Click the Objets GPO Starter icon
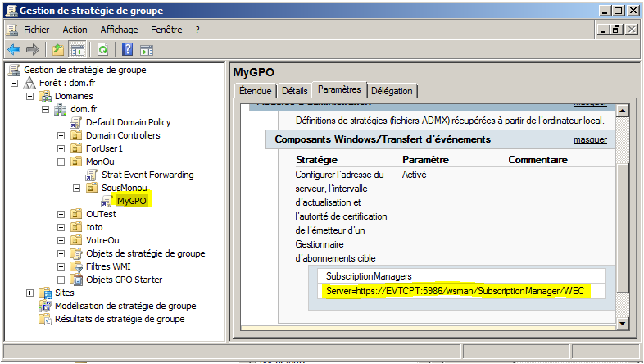Screen dimensions: 644x364 click(x=76, y=280)
